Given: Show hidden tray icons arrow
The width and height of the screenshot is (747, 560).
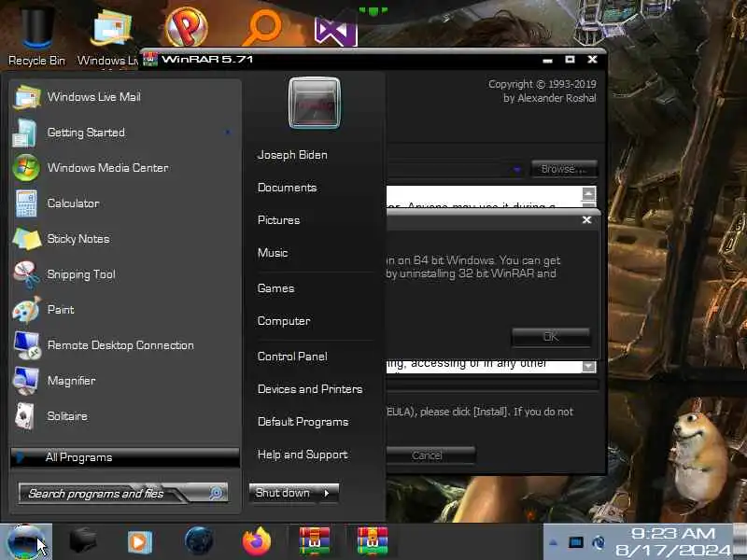Looking at the screenshot, I should tap(553, 542).
